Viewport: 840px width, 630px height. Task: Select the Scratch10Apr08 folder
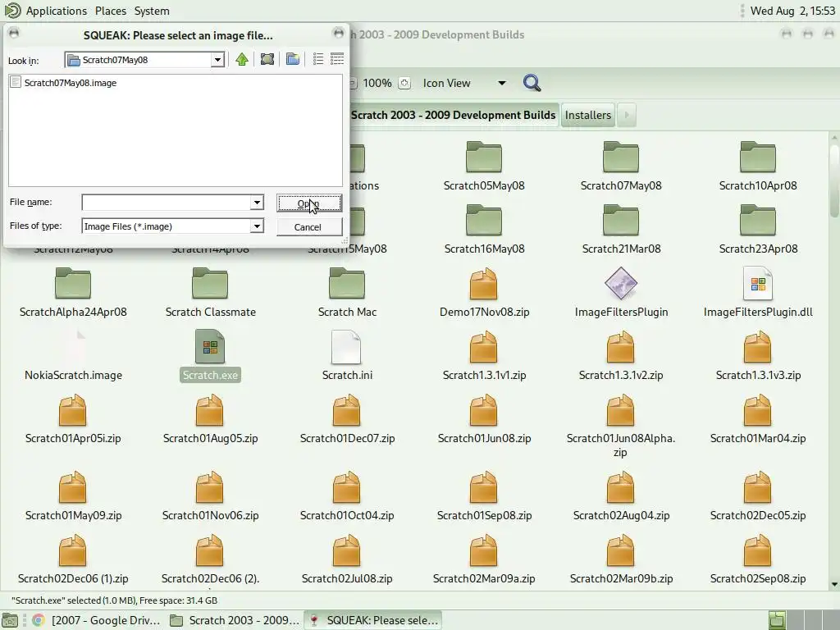757,166
